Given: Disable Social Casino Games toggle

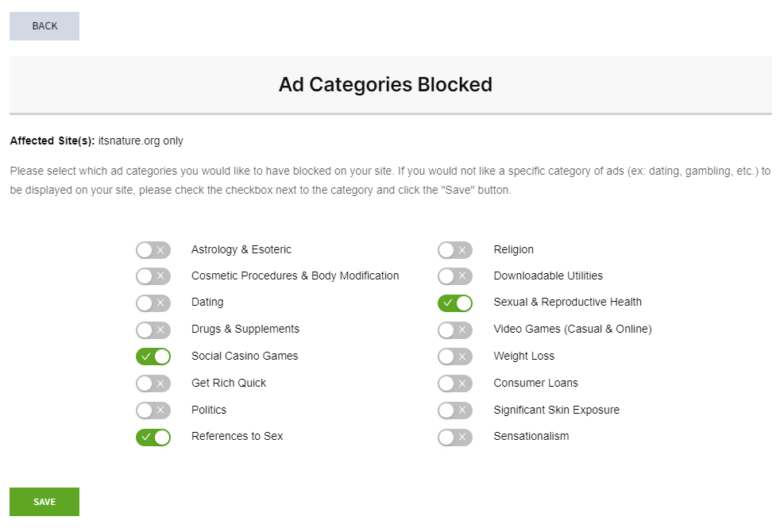Looking at the screenshot, I should [153, 357].
